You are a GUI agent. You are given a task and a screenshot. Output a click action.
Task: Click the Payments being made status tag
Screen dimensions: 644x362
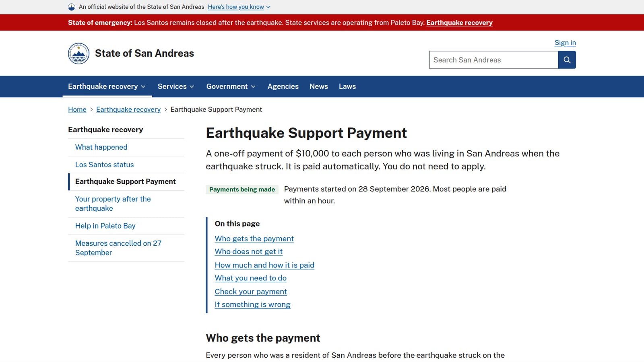pos(242,189)
